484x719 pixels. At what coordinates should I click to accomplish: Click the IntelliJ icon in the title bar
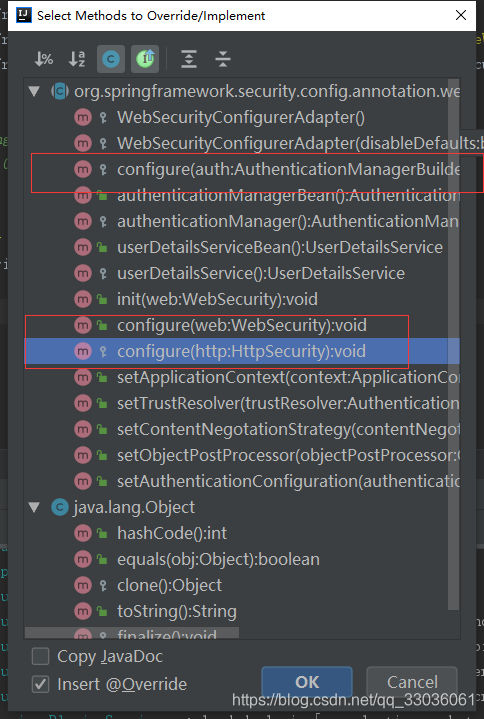(x=23, y=15)
